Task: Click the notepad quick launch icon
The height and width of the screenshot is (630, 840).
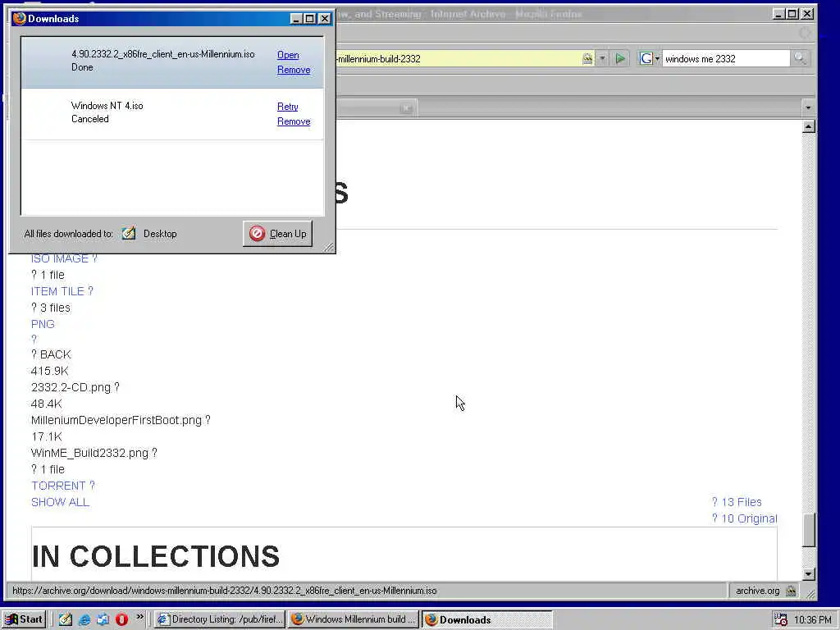Action: pos(66,619)
